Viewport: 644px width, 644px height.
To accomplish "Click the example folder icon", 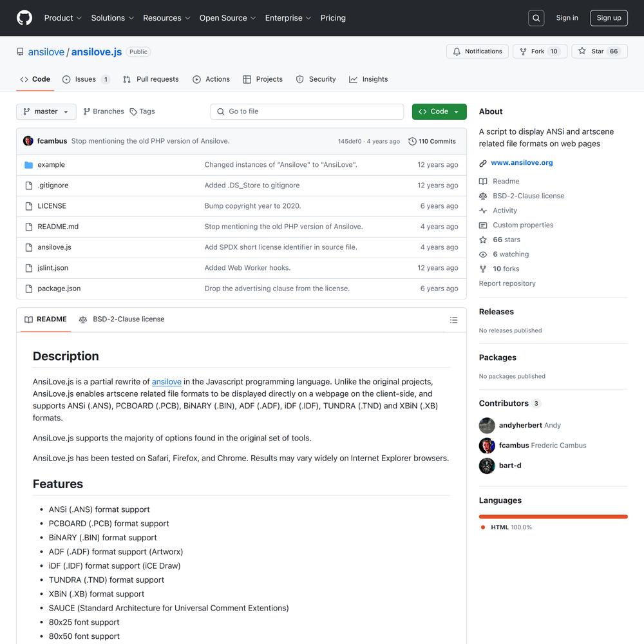I will [x=29, y=165].
